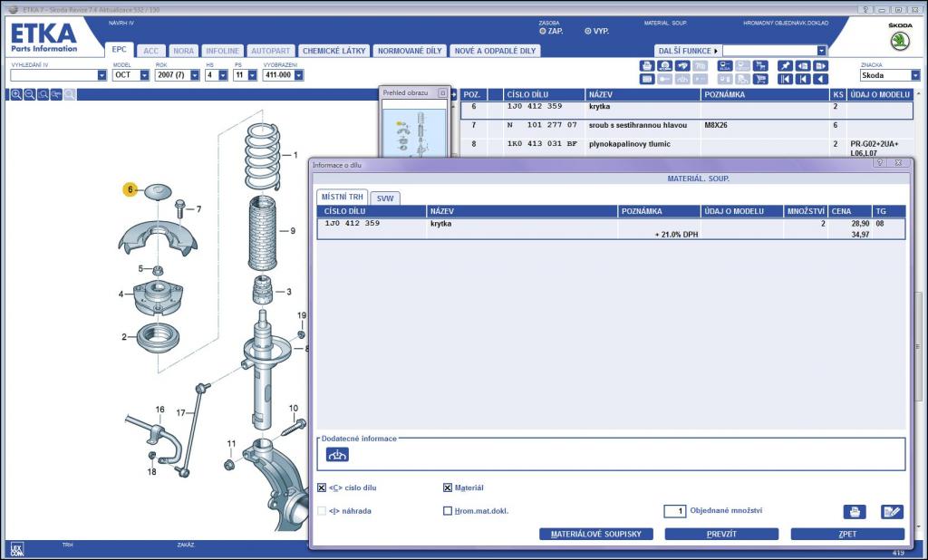Open the Normované díly tab
The image size is (928, 560).
(x=410, y=51)
